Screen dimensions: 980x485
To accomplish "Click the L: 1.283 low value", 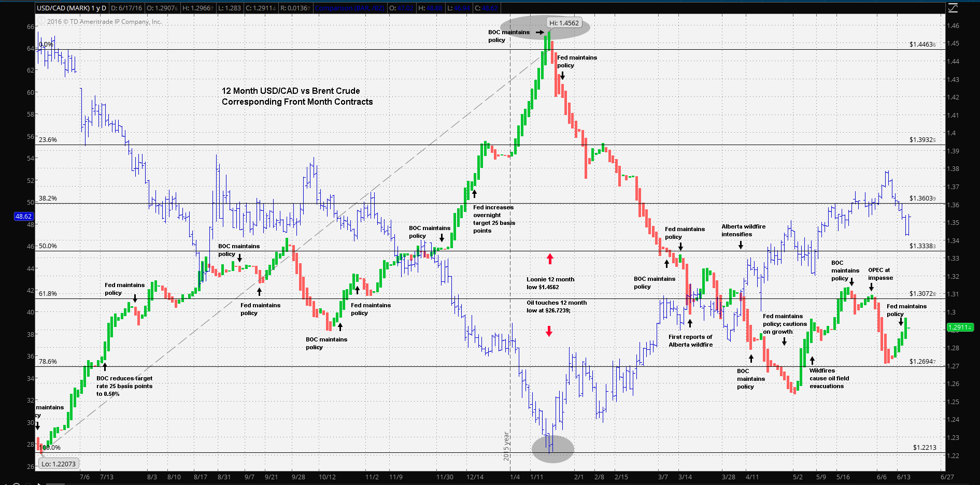I will [x=230, y=8].
